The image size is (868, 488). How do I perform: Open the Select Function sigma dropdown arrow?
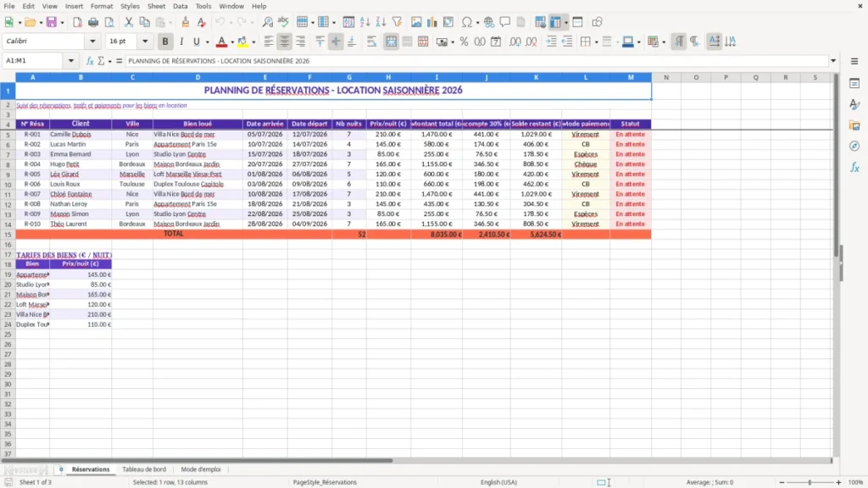109,61
